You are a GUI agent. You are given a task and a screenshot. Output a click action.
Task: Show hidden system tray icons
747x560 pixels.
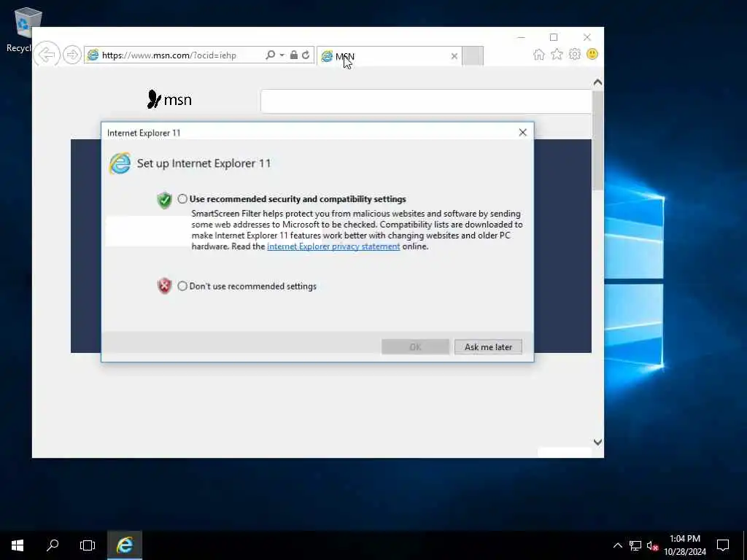coord(617,545)
